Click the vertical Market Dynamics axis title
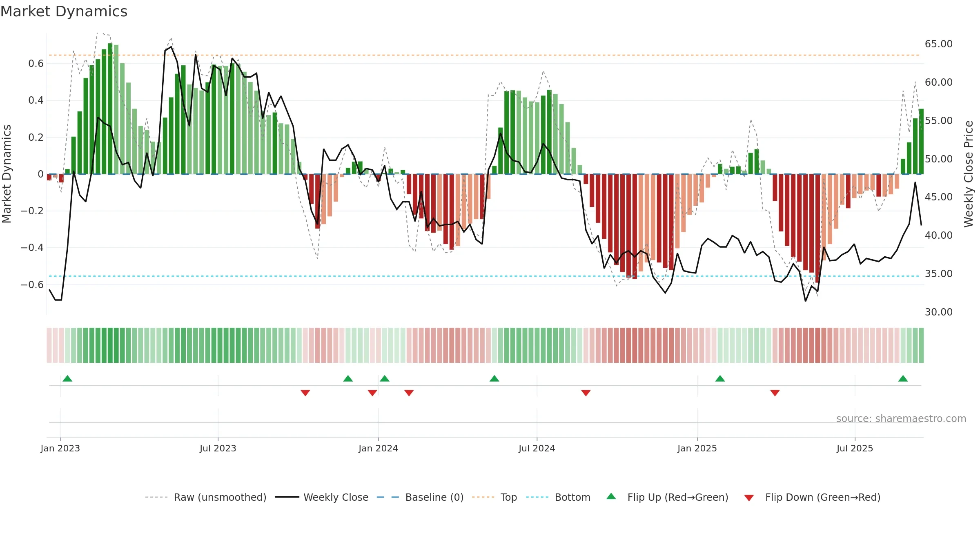The height and width of the screenshot is (551, 980). coord(7,174)
